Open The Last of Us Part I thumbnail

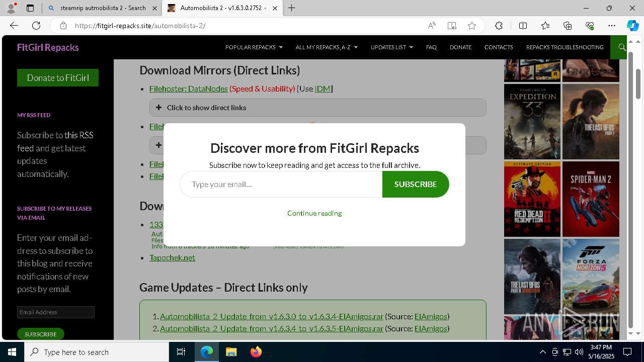[x=591, y=122]
